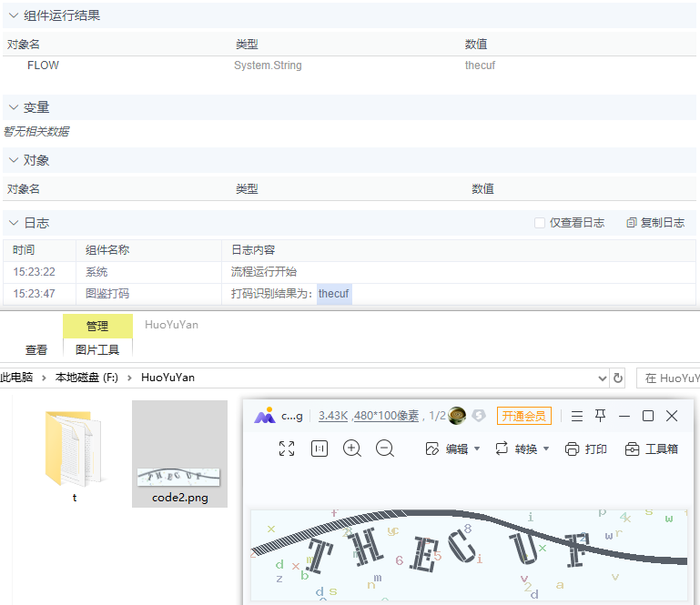
Task: Select the code2.png file thumbnail
Action: (x=179, y=454)
